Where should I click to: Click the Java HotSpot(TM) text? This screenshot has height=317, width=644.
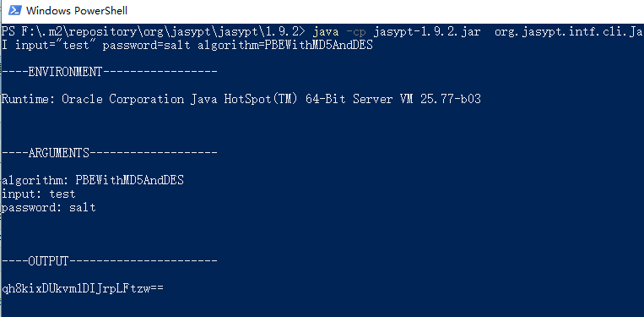[x=245, y=99]
